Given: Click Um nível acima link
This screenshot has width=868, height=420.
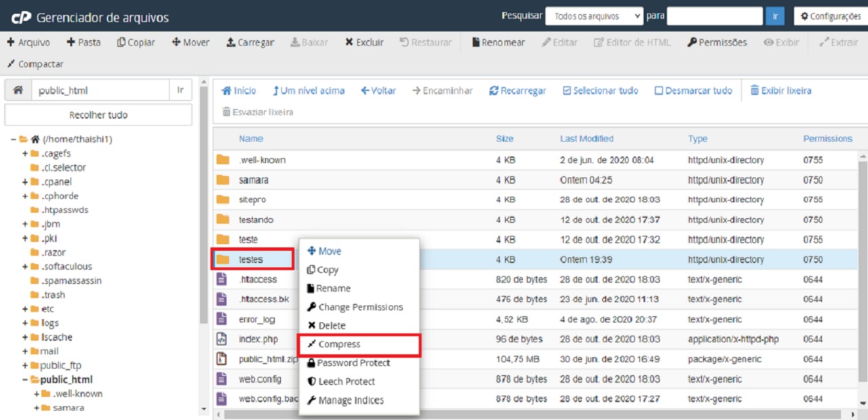Looking at the screenshot, I should [309, 91].
